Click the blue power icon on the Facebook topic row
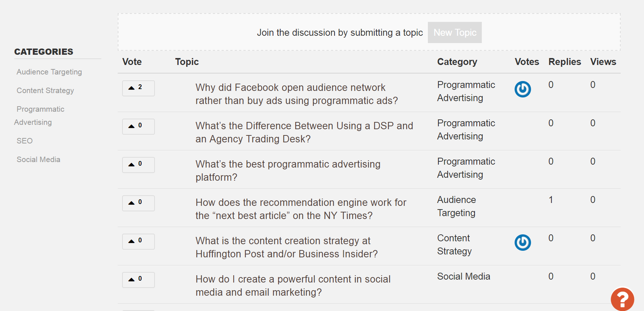 tap(522, 89)
